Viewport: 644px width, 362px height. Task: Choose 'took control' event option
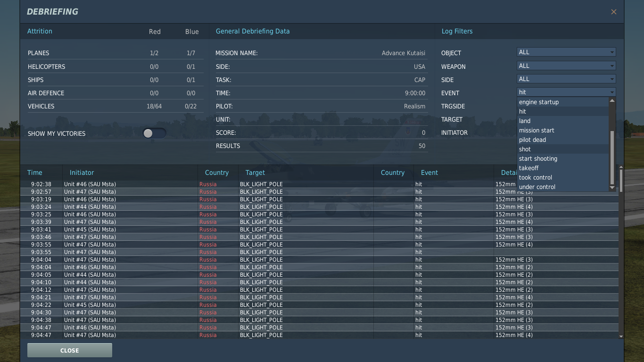563,177
